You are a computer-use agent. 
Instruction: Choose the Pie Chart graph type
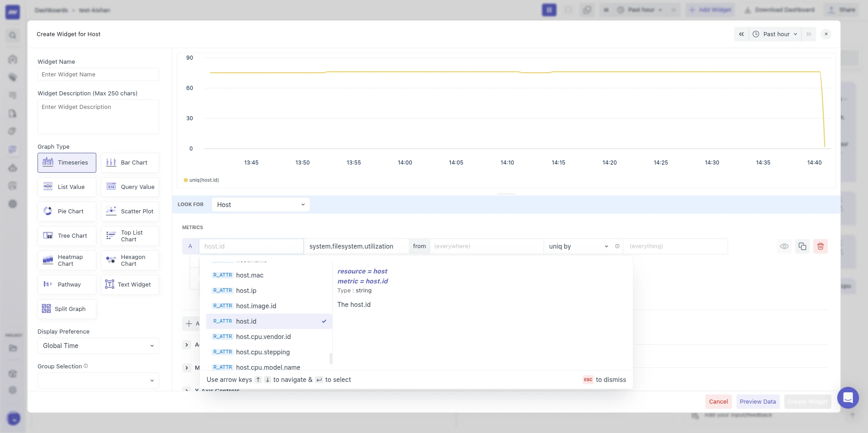[67, 212]
